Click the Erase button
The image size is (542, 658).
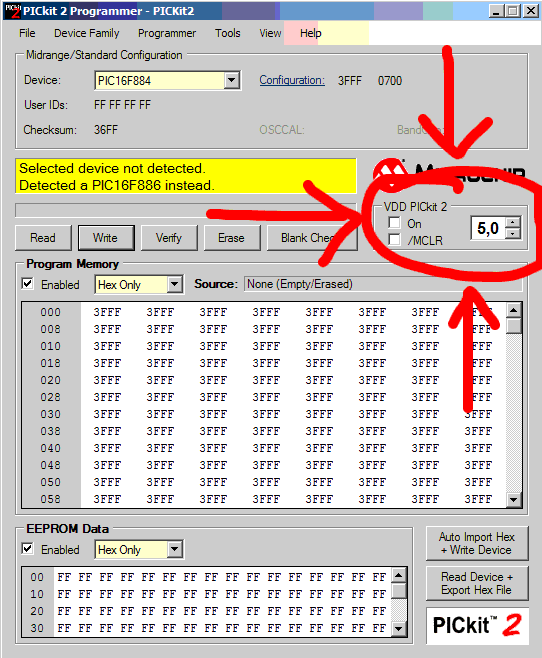[232, 238]
